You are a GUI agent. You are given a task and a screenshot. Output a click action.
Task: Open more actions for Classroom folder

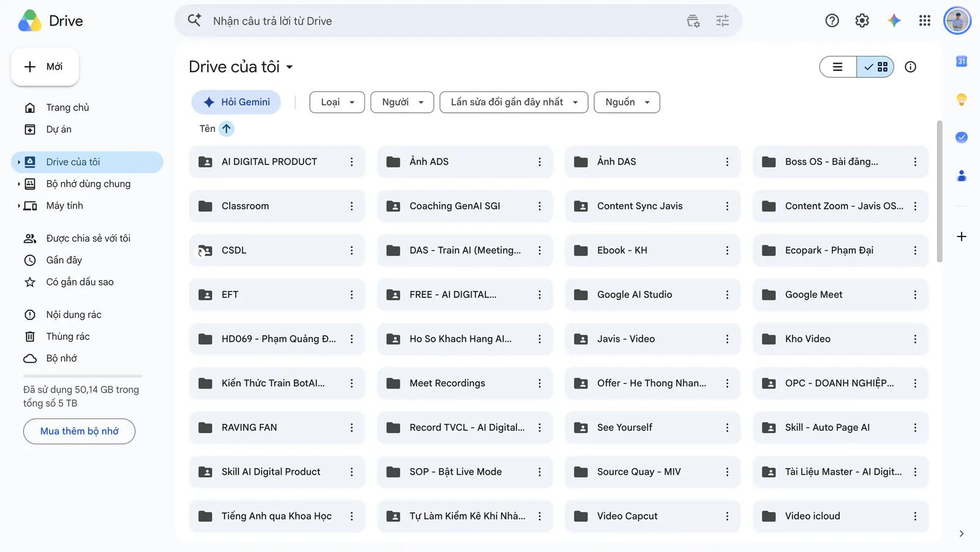[x=352, y=206]
